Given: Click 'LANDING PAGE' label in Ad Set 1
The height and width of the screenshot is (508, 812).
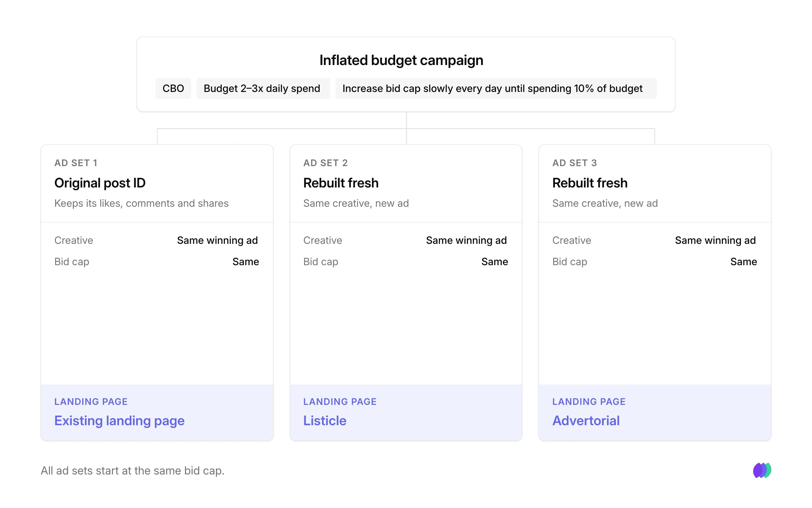Looking at the screenshot, I should [x=91, y=402].
